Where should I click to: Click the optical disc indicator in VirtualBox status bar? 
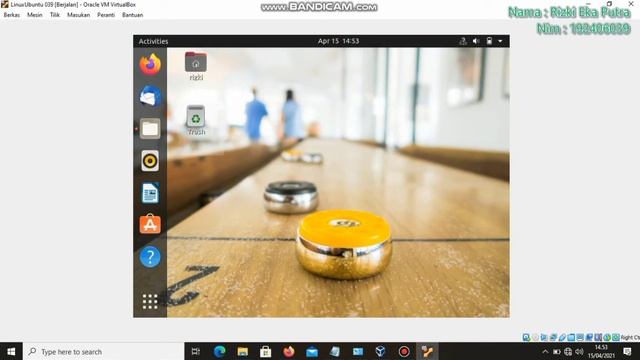tap(536, 337)
